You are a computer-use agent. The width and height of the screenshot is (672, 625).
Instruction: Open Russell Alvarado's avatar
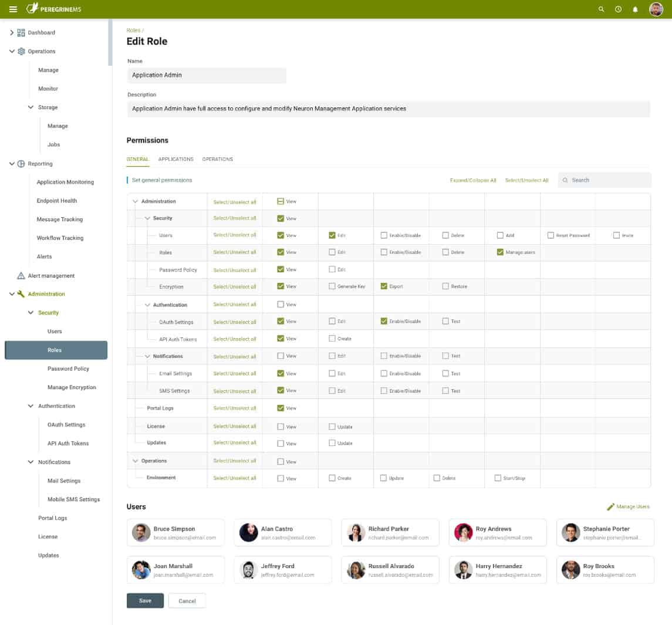(356, 570)
